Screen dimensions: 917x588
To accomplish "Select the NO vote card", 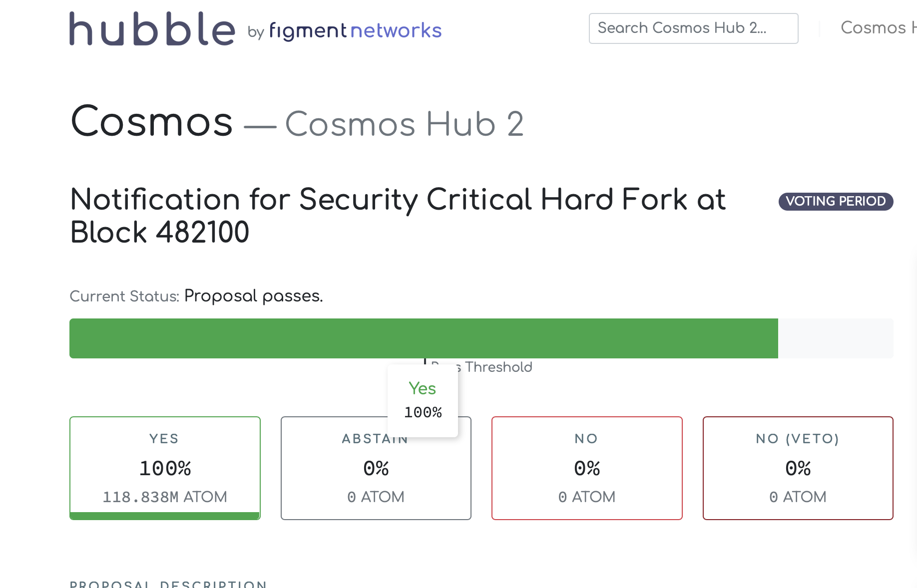I will coord(587,468).
